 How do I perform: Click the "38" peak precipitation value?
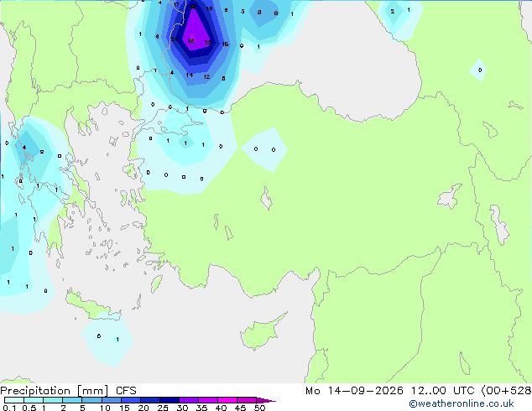pyautogui.click(x=191, y=41)
